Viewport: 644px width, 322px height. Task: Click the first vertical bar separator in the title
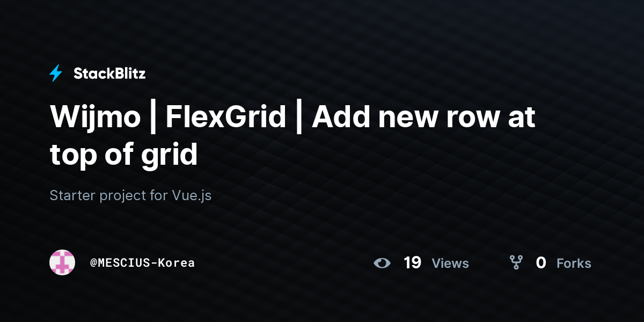[153, 118]
